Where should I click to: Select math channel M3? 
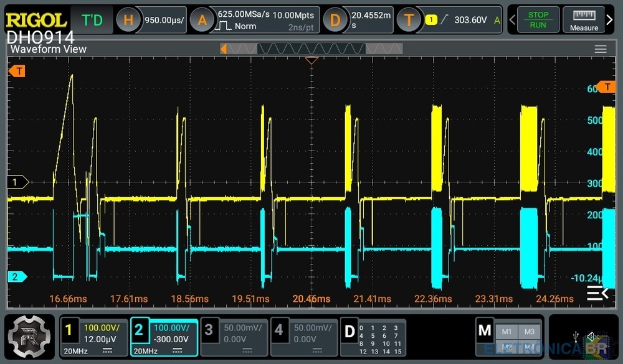tap(529, 332)
